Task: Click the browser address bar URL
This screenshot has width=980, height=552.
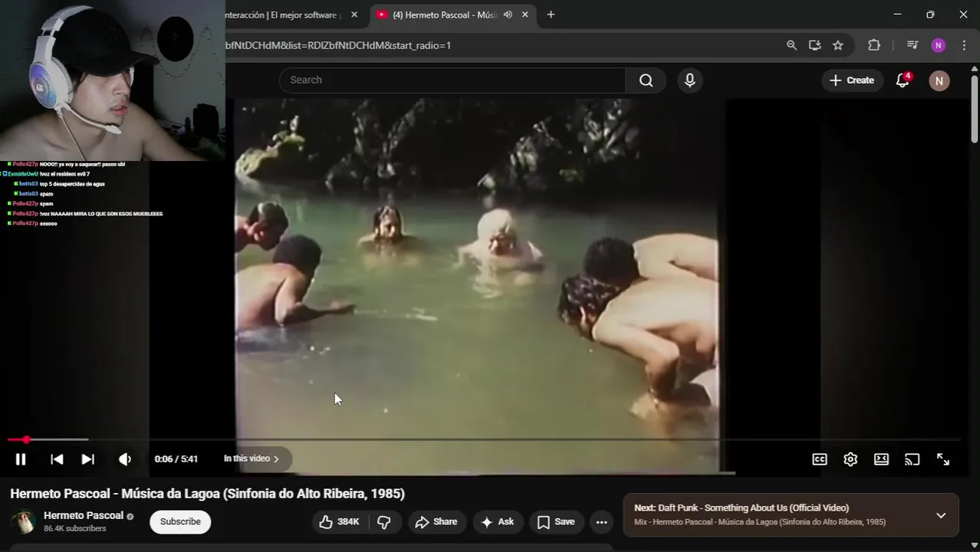Action: point(338,45)
